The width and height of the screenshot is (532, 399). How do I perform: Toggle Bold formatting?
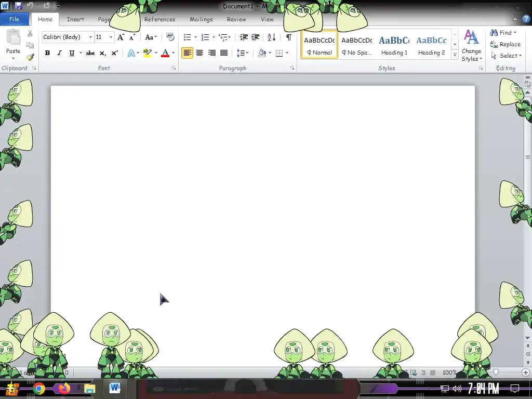pos(47,53)
